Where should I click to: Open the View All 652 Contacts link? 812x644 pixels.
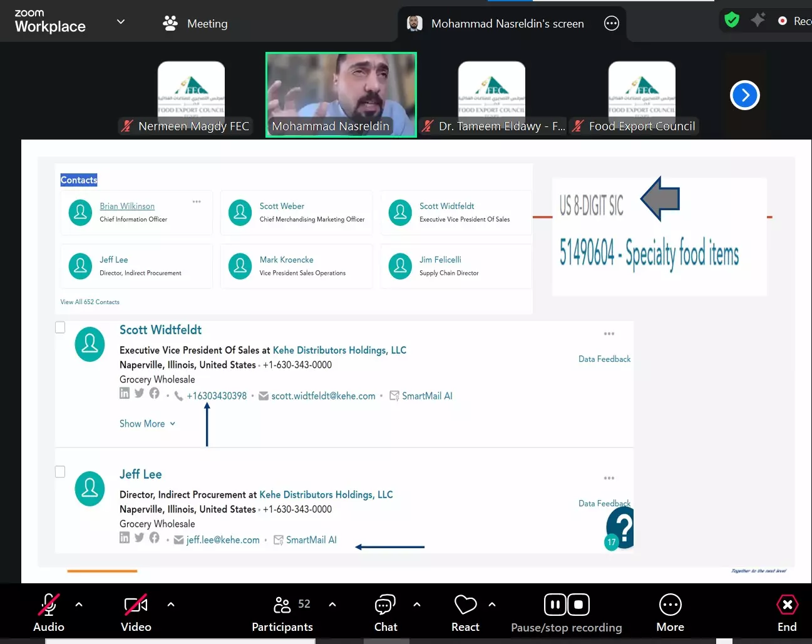point(90,302)
